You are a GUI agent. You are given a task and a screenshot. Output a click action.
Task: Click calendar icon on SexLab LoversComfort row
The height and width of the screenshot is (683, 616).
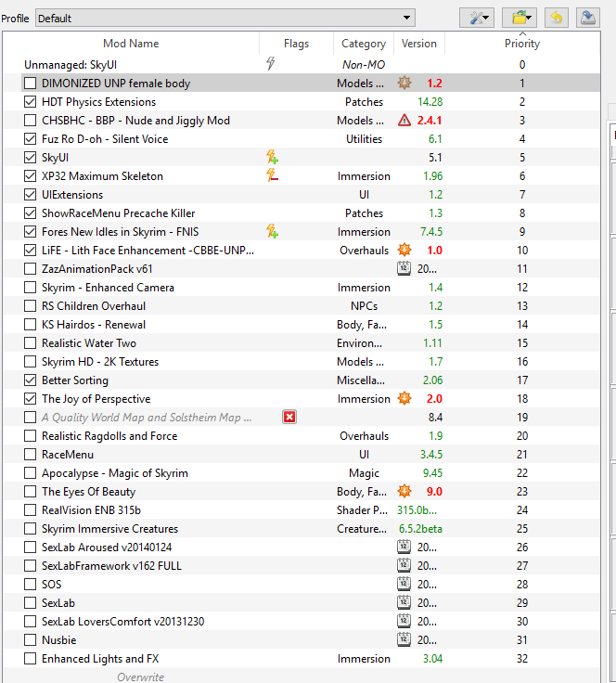pyautogui.click(x=404, y=621)
